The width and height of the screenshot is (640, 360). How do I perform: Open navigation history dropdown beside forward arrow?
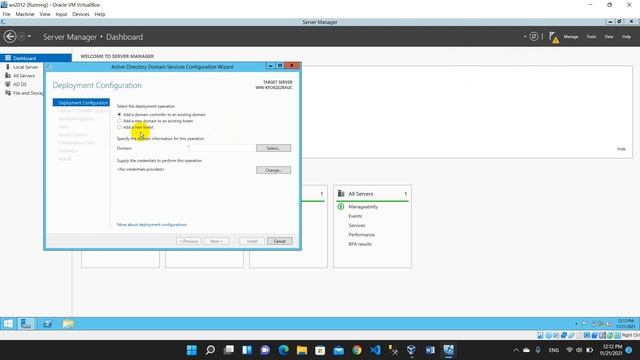[29, 37]
